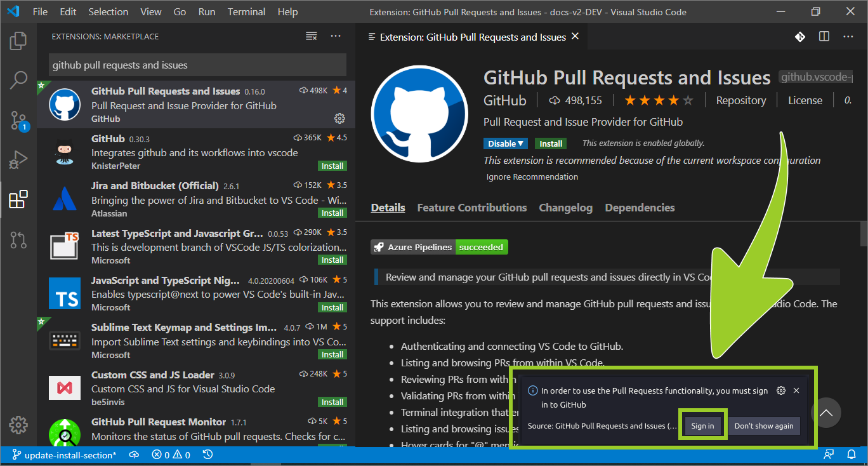Install Custom CSS and JS Loader
Screen dimensions: 868x466
click(x=332, y=402)
